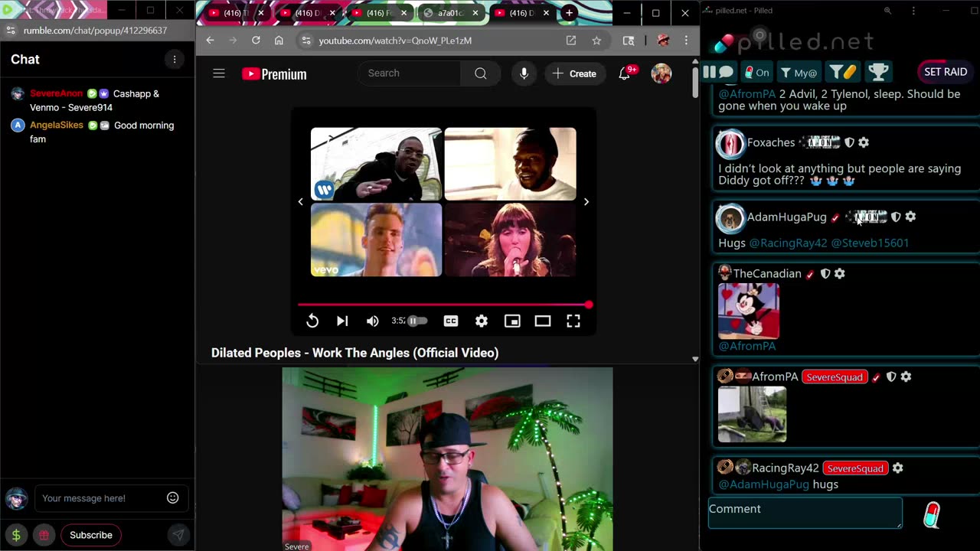Send Rumble chat message arrow
This screenshot has width=980, height=551.
[x=178, y=535]
